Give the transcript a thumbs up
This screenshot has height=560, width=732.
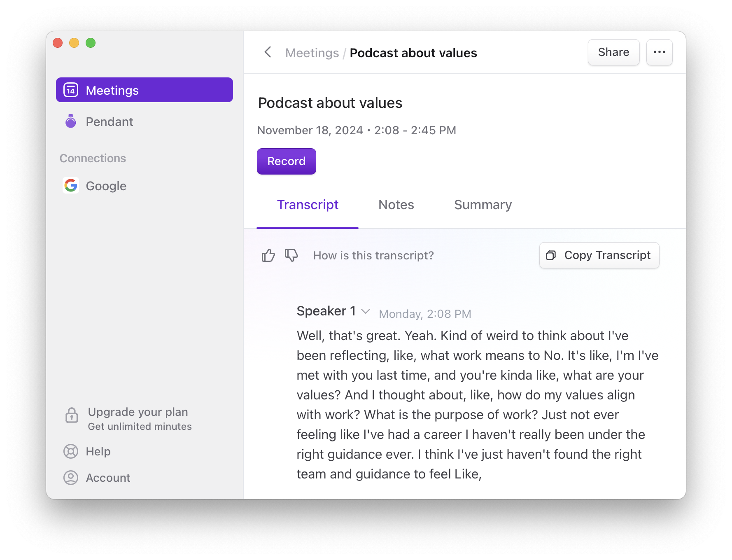[x=268, y=255]
